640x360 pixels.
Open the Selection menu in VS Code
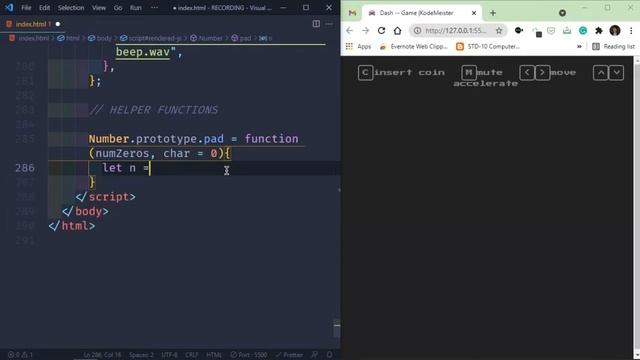coord(71,8)
